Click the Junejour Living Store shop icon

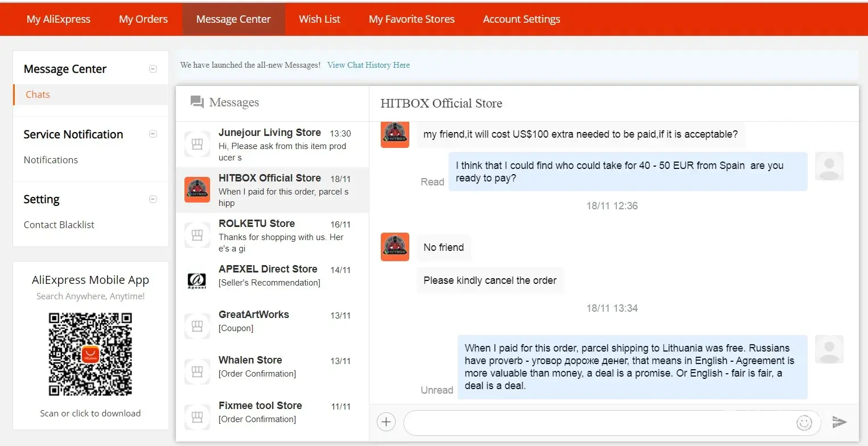[197, 144]
